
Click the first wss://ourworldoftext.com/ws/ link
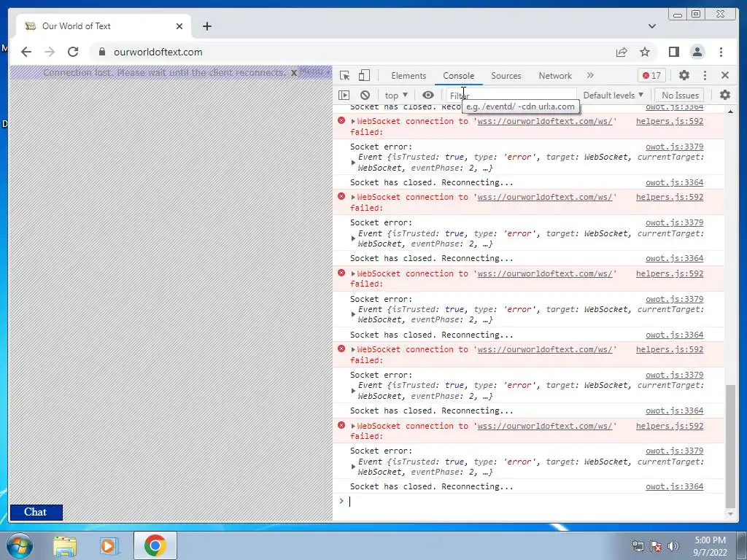(544, 121)
